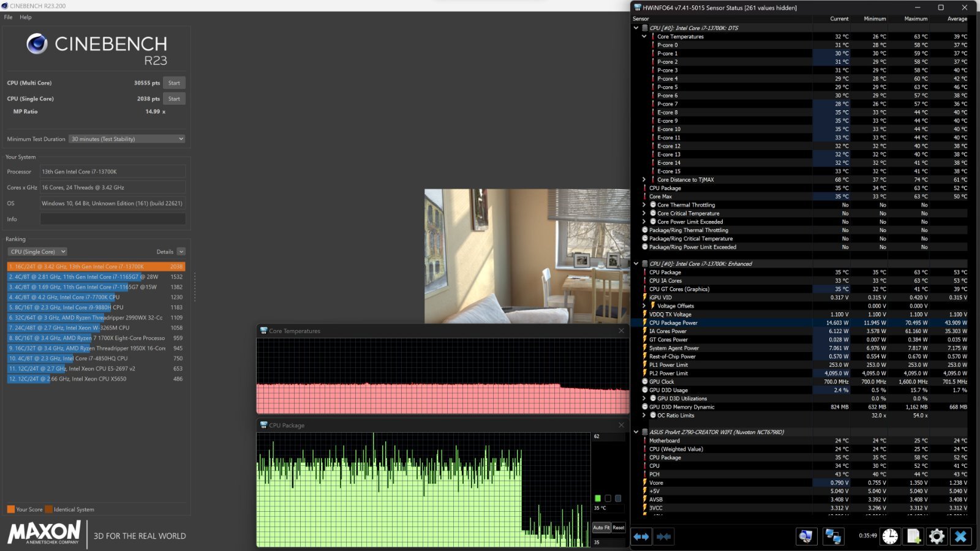Select the green graph color swatch

pos(598,498)
